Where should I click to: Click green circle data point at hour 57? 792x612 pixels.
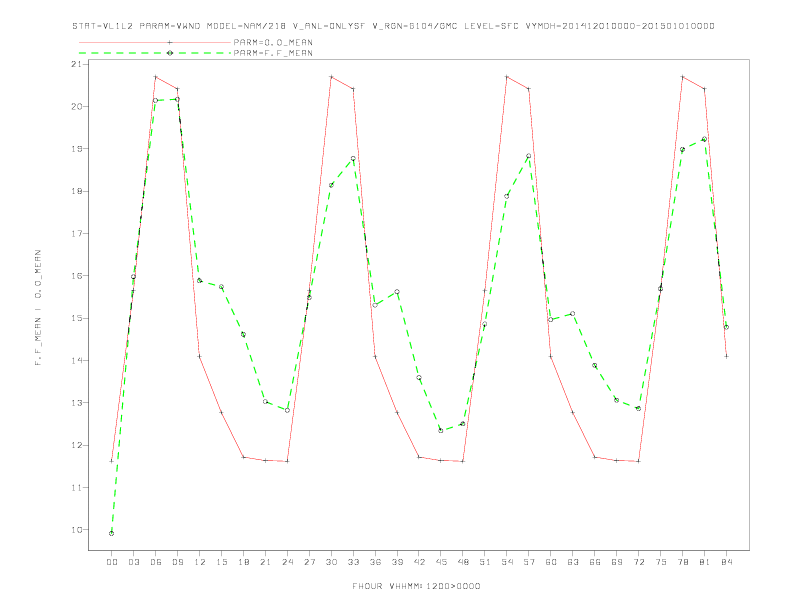[529, 156]
